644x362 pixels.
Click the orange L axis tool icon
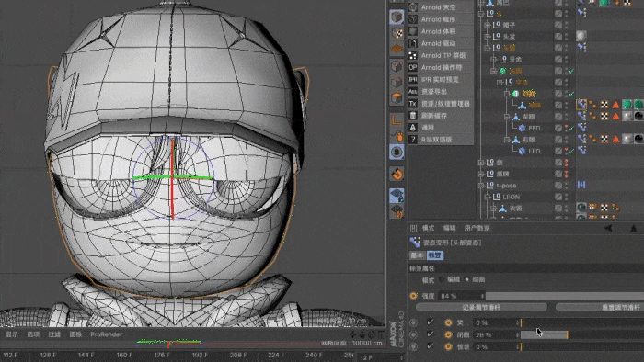click(397, 119)
